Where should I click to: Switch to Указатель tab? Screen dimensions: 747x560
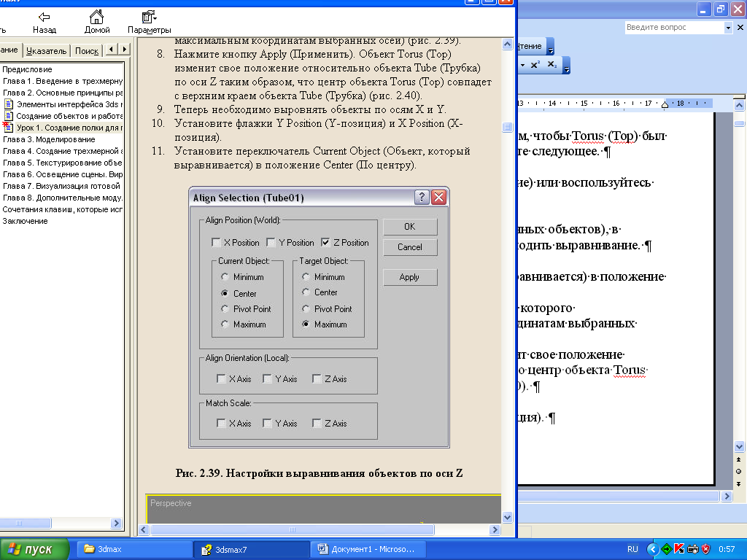pyautogui.click(x=46, y=50)
